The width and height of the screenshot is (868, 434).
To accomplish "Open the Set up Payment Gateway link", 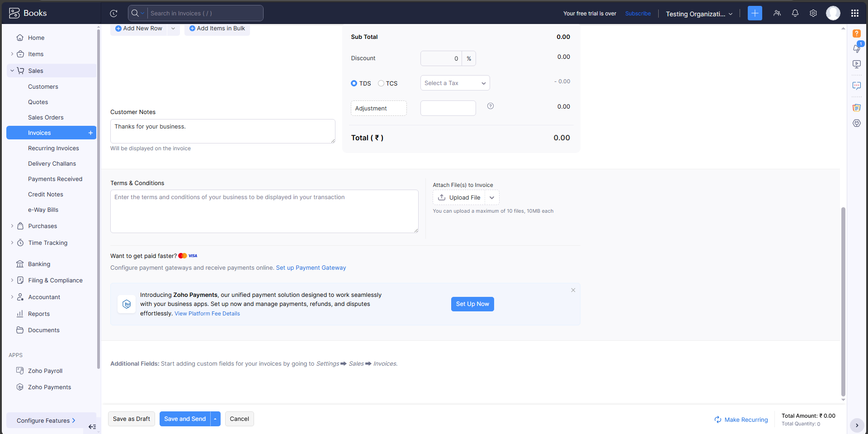I will pyautogui.click(x=311, y=267).
